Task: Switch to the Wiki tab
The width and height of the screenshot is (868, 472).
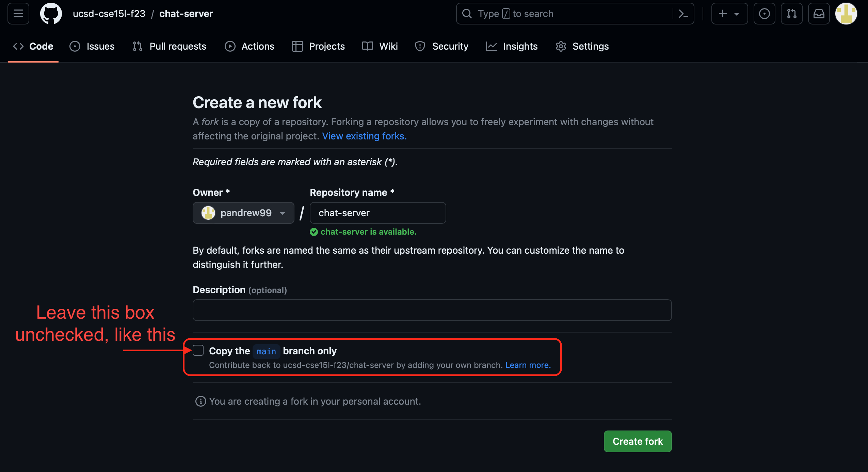Action: click(380, 46)
